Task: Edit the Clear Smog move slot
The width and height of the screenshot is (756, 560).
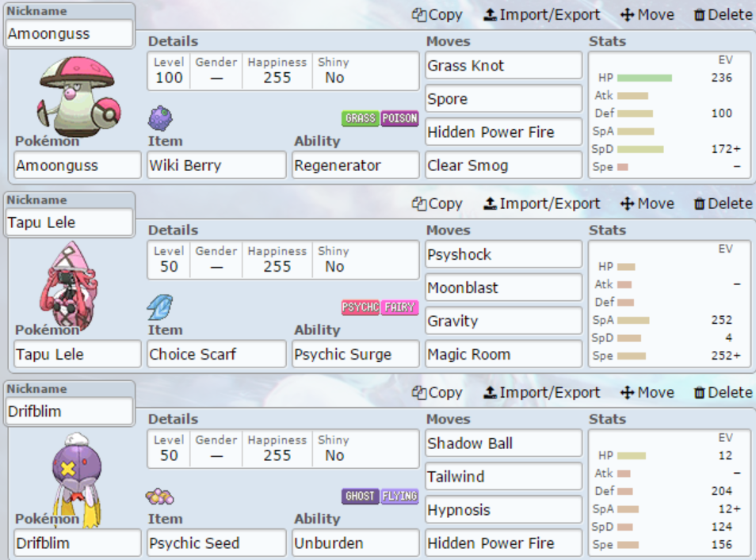Action: (x=504, y=166)
